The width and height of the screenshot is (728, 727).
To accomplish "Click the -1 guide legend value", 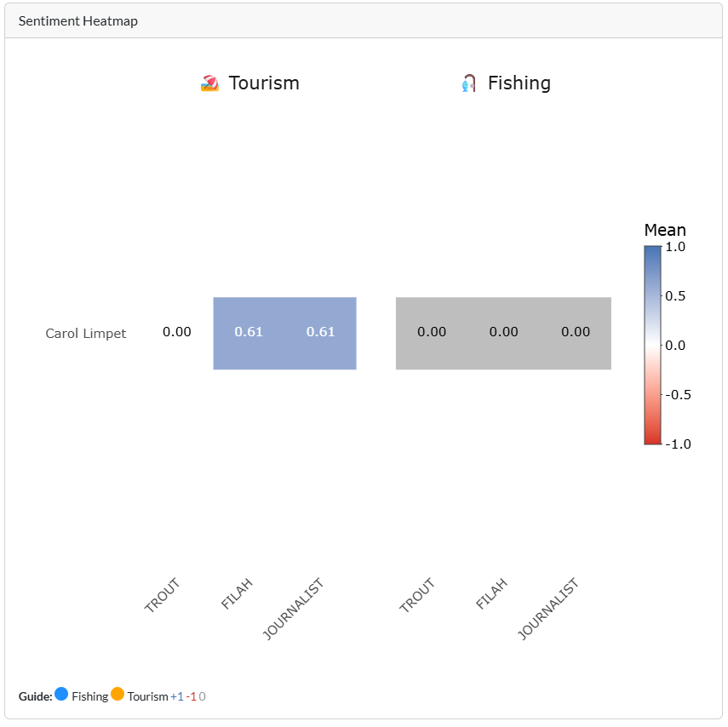I will 192,696.
